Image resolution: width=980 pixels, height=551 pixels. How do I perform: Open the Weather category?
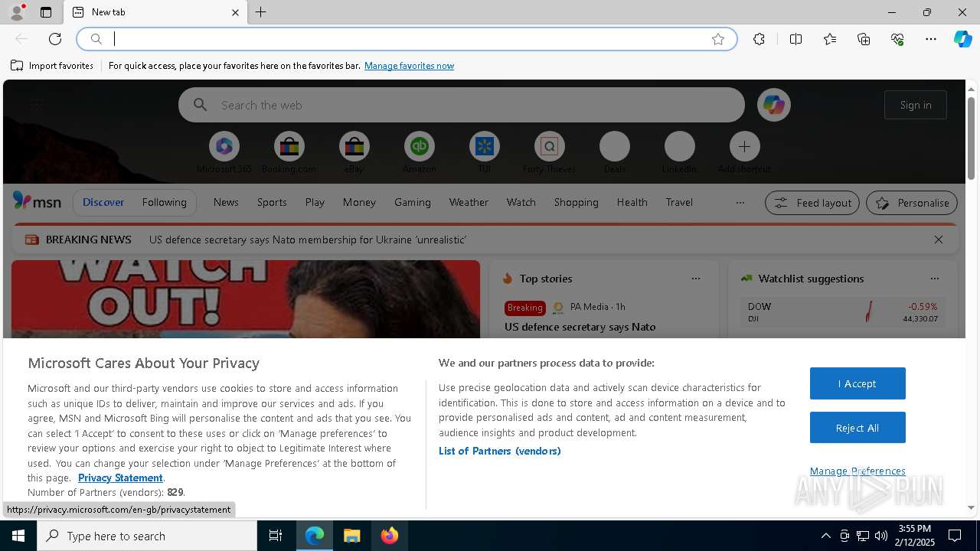pyautogui.click(x=469, y=202)
